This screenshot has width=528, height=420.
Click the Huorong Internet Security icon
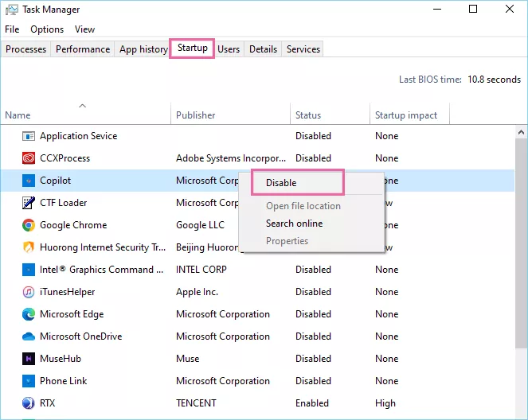(29, 247)
